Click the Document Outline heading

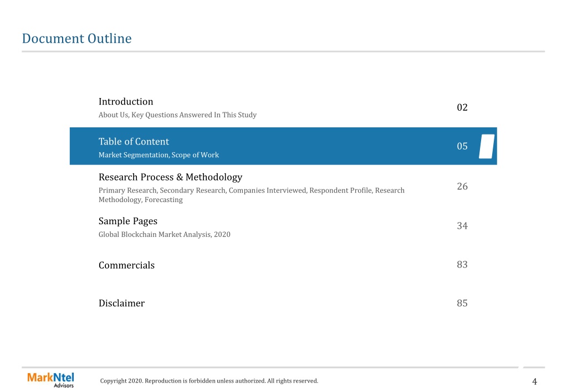76,38
